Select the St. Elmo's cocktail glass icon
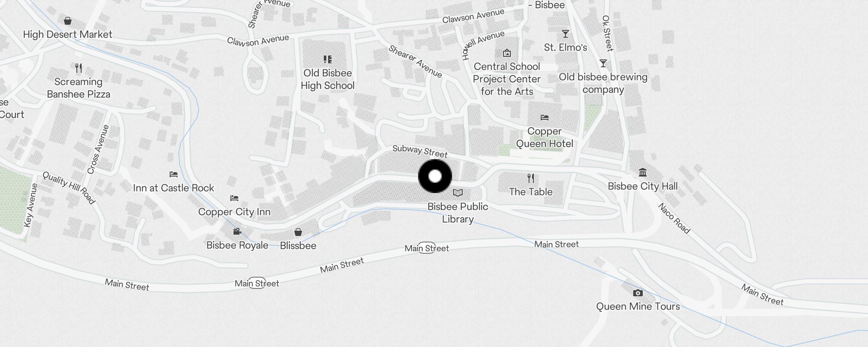The image size is (868, 347). click(565, 34)
